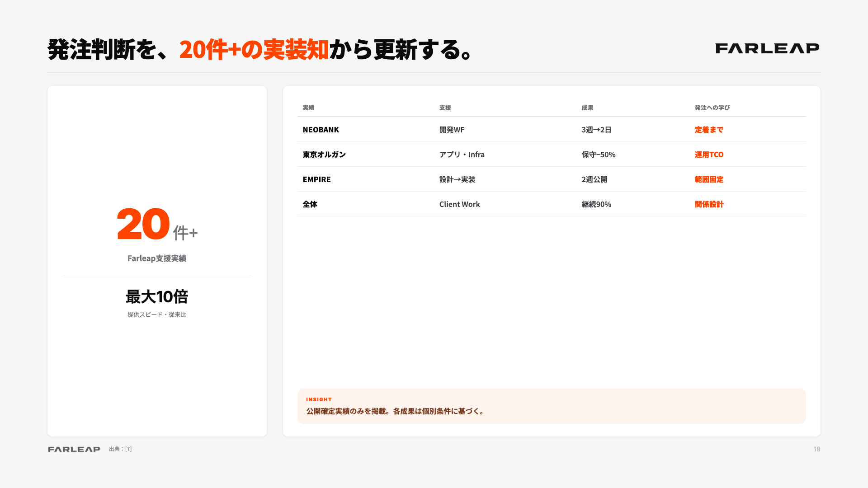This screenshot has height=488, width=868.
Task: Click the 開発WF support cell
Action: tap(452, 130)
